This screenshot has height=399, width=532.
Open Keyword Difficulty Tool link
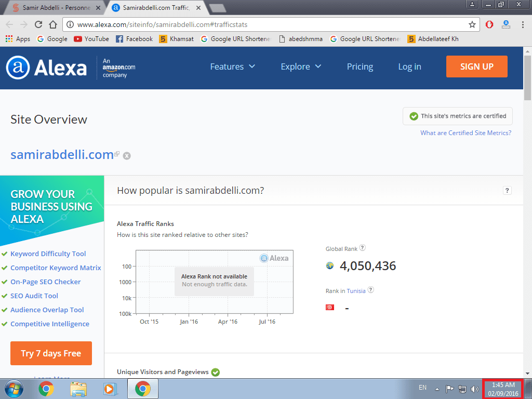pyautogui.click(x=48, y=254)
